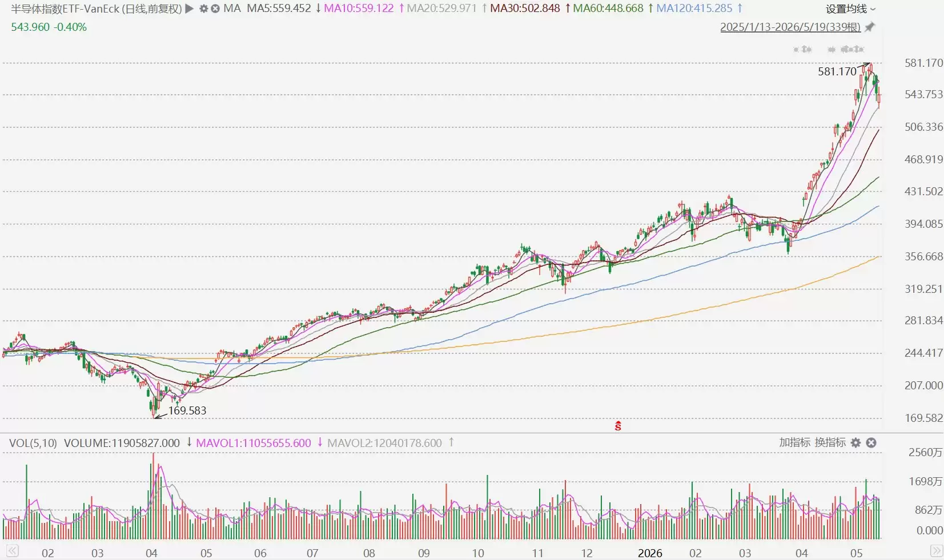This screenshot has height=560, width=944.
Task: Click the 506.336 price axis label
Action: pos(923,127)
